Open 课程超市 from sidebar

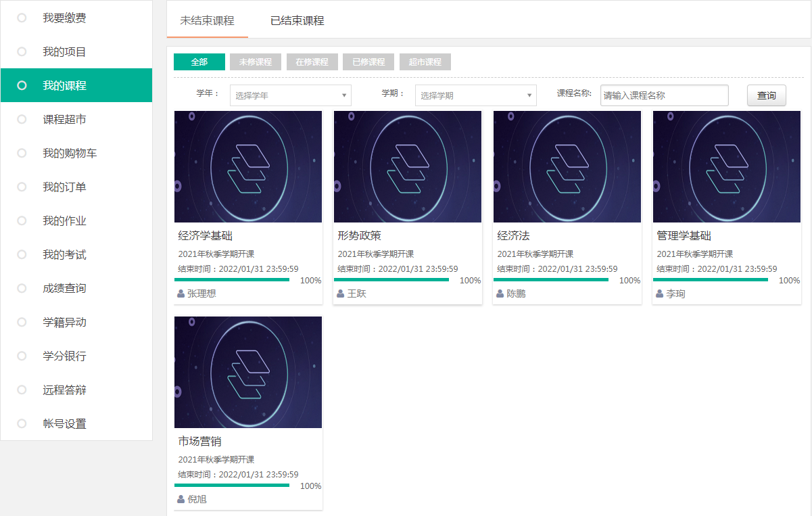(x=76, y=119)
